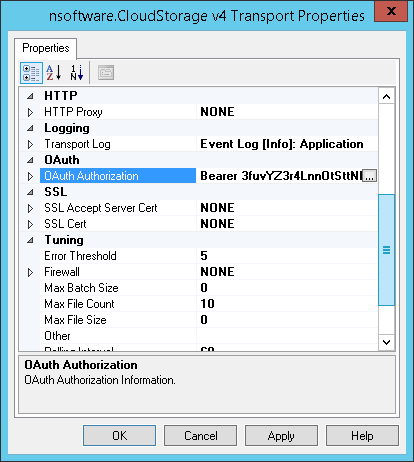
Task: Expand the SSL Cert property
Action: pyautogui.click(x=30, y=224)
